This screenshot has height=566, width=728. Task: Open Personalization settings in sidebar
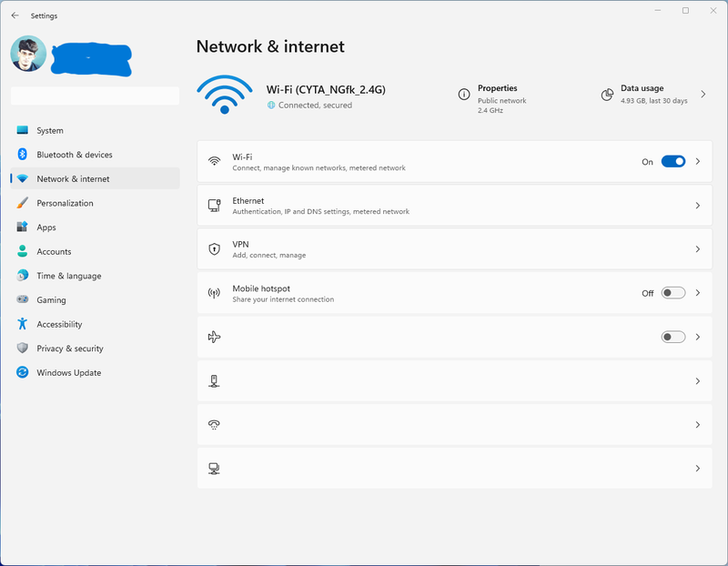pyautogui.click(x=65, y=203)
